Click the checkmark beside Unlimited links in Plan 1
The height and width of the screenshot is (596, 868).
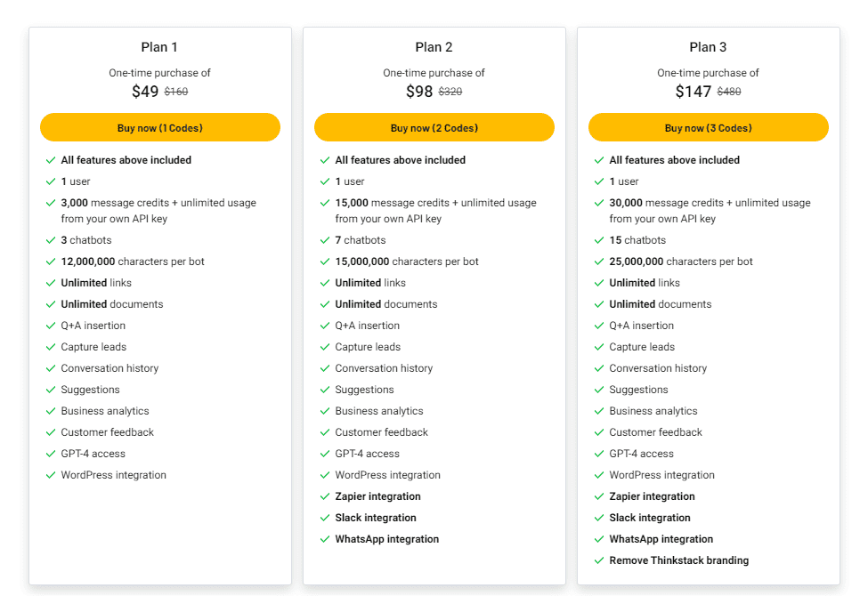coord(51,283)
